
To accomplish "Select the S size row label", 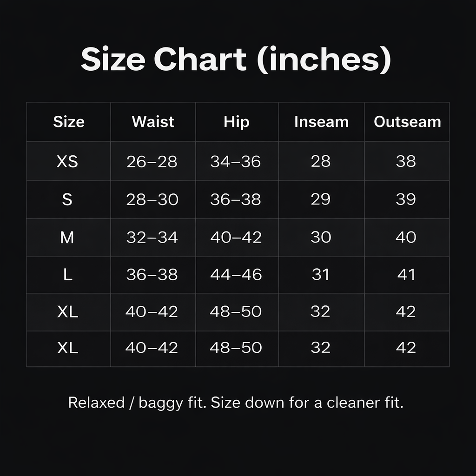I will click(x=67, y=199).
